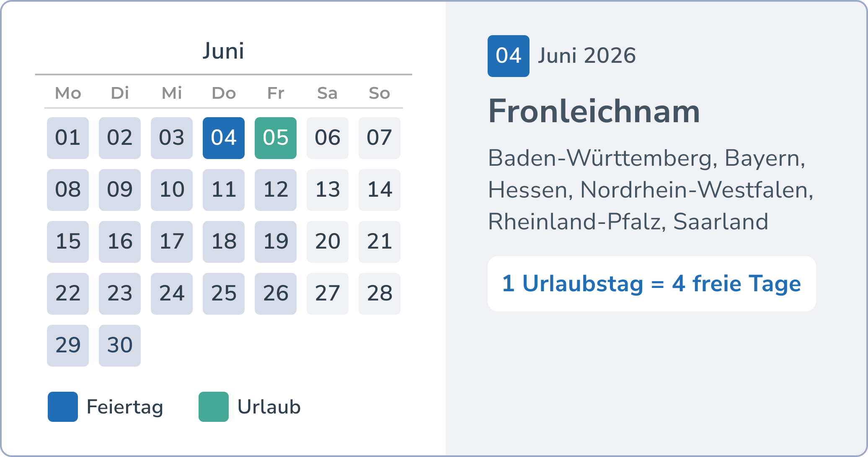Select June 15 in the calendar
This screenshot has height=457, width=868.
[x=68, y=241]
